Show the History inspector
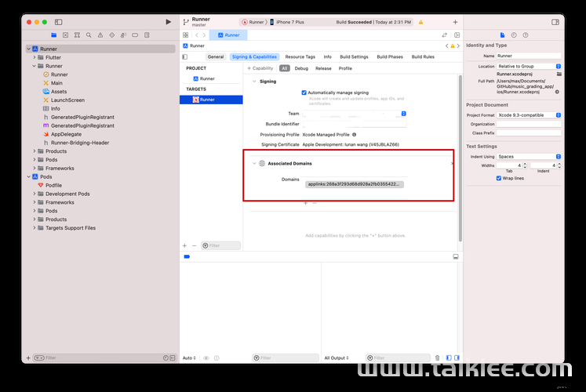The image size is (586, 392). pyautogui.click(x=514, y=35)
